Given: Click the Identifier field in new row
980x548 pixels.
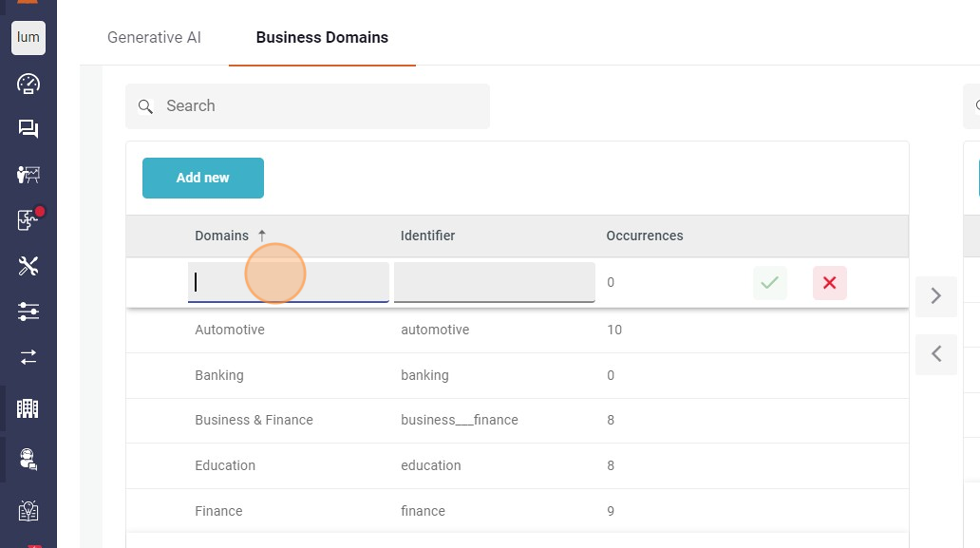Looking at the screenshot, I should pyautogui.click(x=494, y=282).
